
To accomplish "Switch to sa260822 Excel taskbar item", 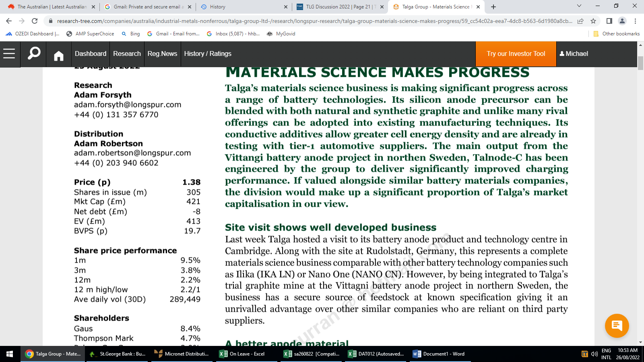I will coord(312,354).
